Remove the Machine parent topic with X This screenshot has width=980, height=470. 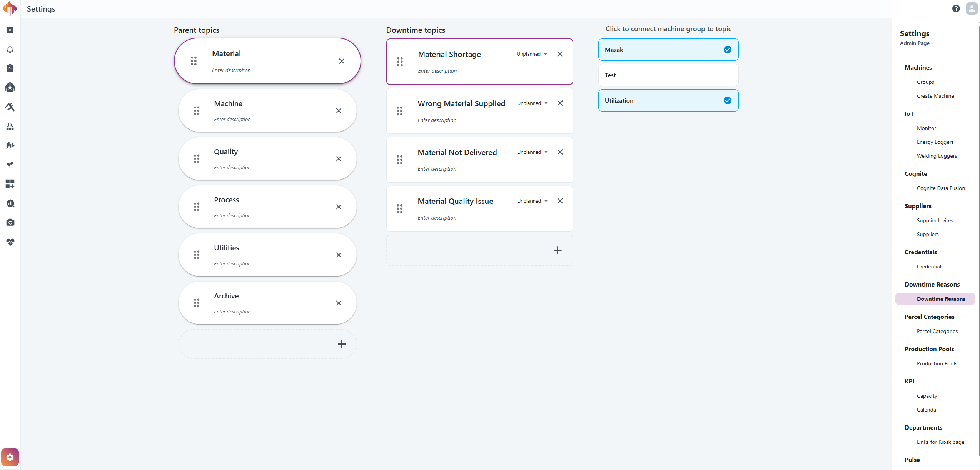[x=338, y=111]
